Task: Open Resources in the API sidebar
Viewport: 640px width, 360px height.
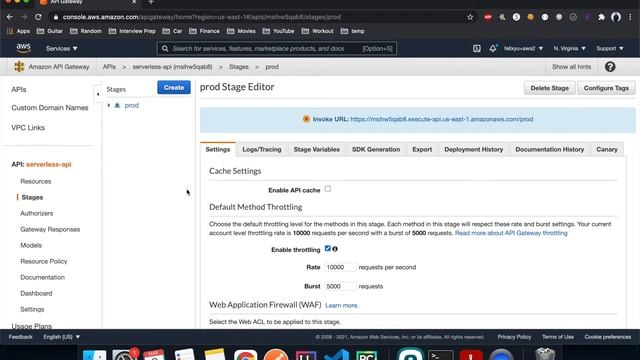Action: click(36, 181)
